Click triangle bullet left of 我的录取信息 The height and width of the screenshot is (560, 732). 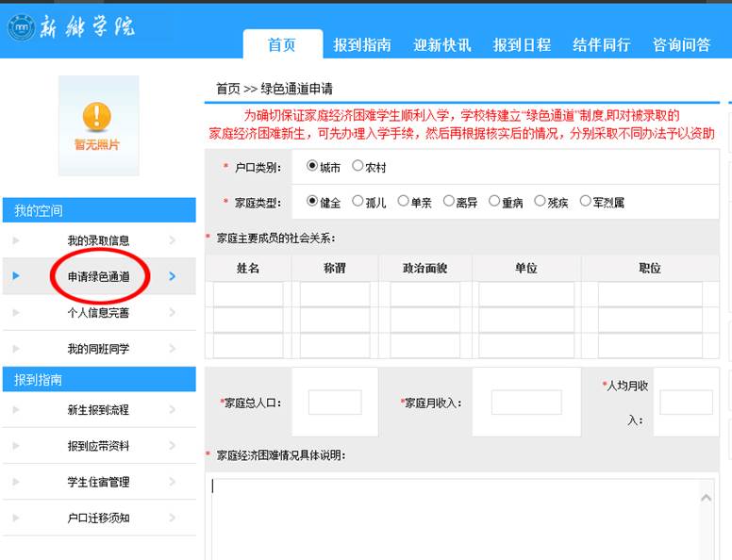pos(16,239)
